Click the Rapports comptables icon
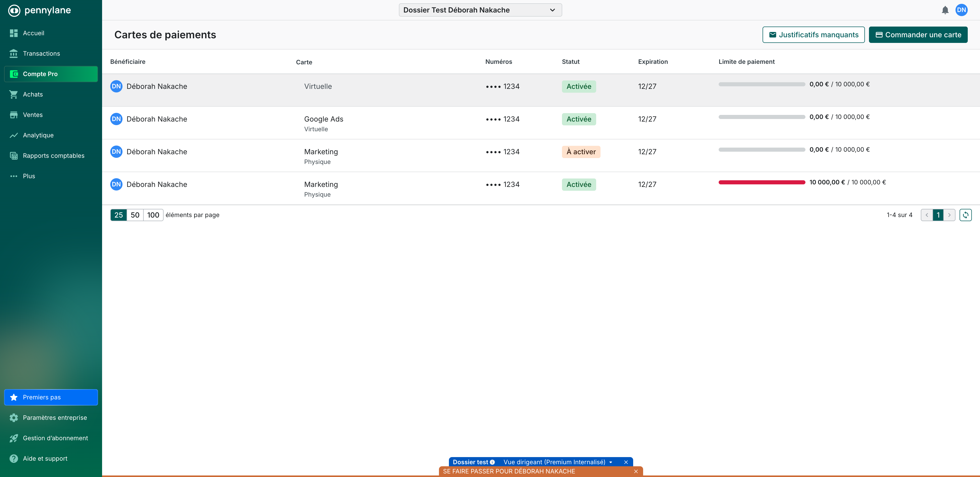The height and width of the screenshot is (477, 980). (14, 156)
